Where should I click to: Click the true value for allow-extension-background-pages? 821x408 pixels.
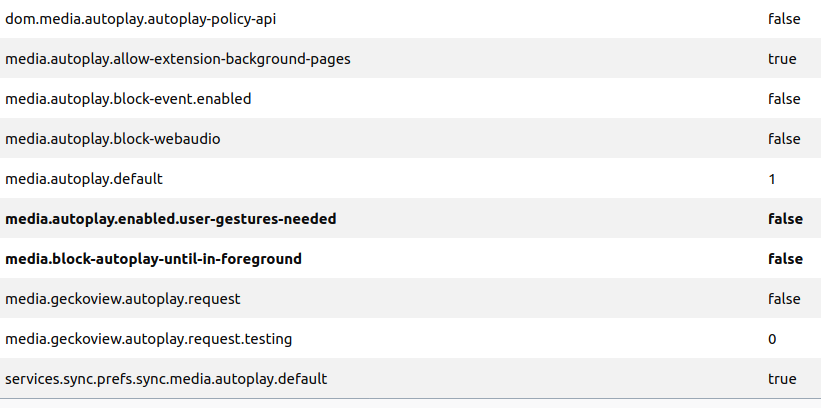(782, 59)
